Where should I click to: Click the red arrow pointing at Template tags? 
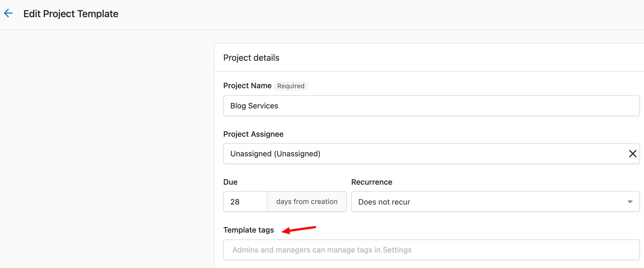299,230
